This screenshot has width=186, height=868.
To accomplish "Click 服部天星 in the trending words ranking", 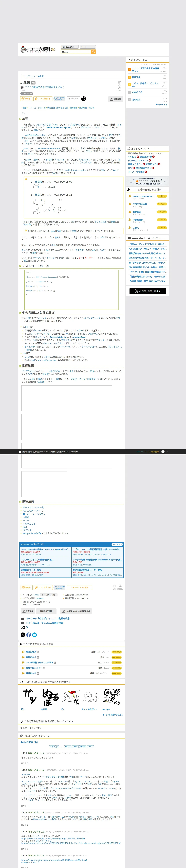I will tap(136, 77).
